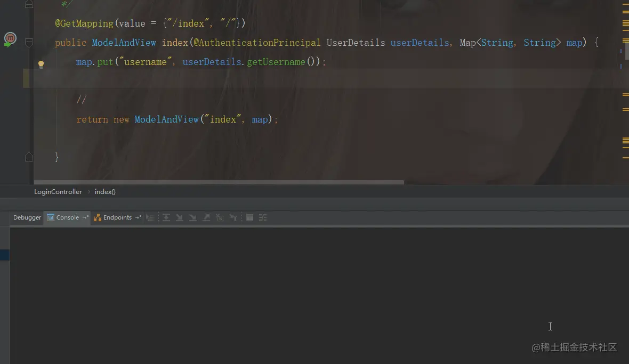Switch to the Debugger tab

click(27, 217)
